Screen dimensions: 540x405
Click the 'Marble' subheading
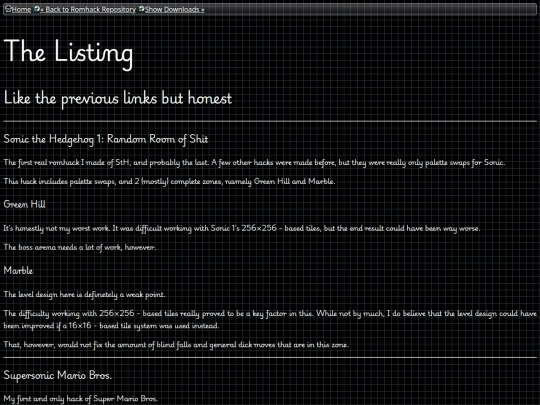click(18, 271)
